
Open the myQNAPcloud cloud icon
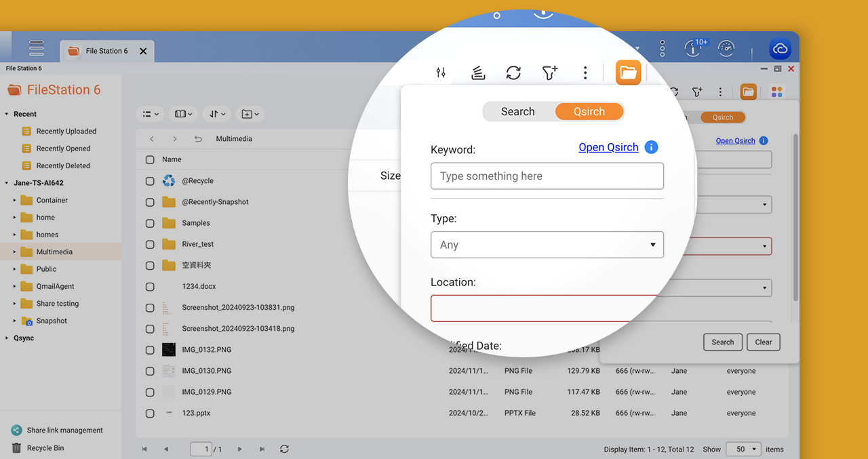pos(780,49)
